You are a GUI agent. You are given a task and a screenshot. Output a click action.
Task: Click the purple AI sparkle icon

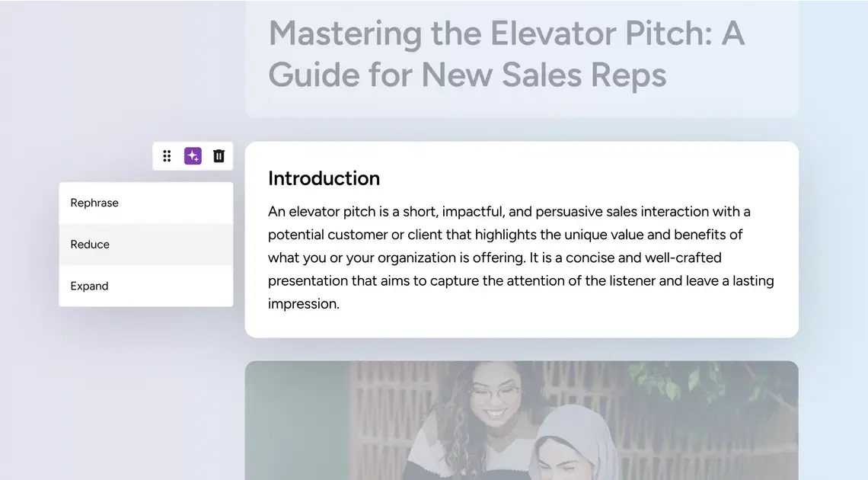193,156
